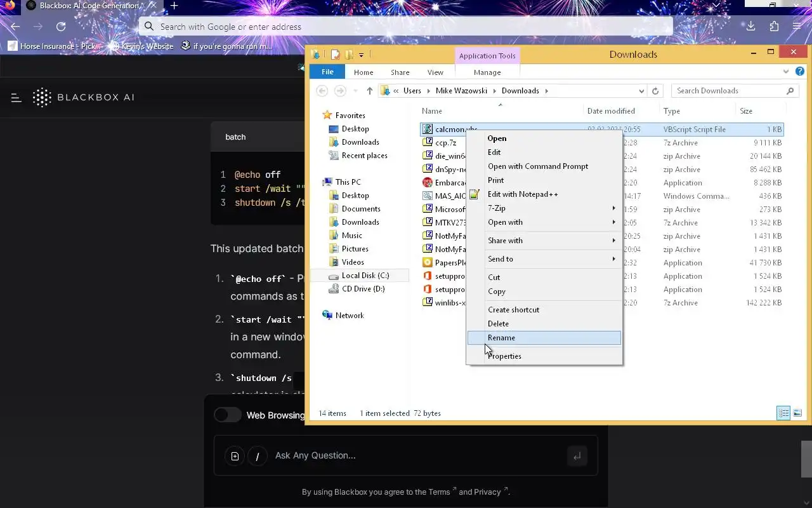812x508 pixels.
Task: Expand the 7-Zip submenu
Action: [544, 208]
